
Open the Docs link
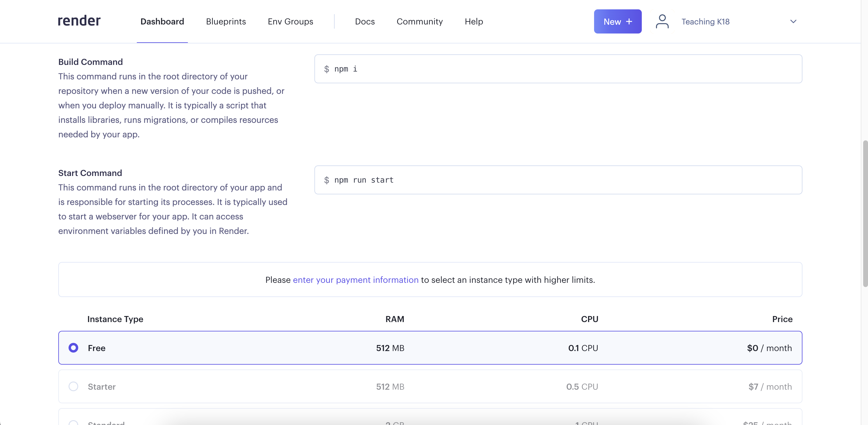365,21
